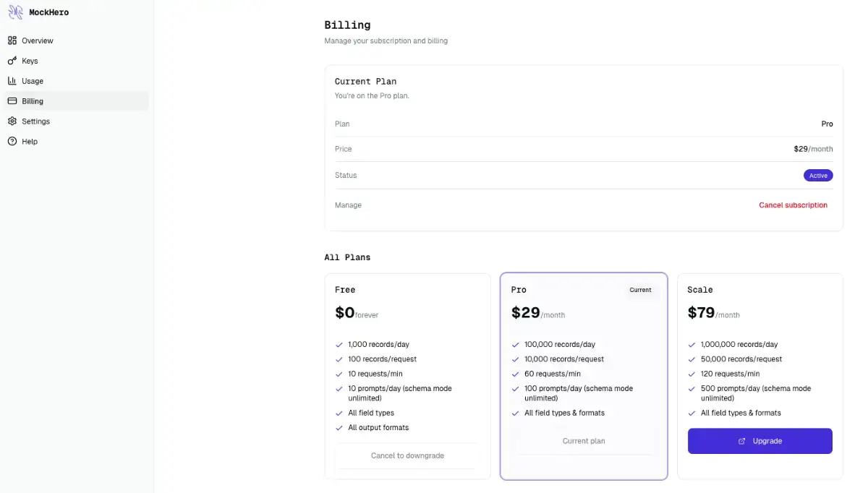This screenshot has width=868, height=493.
Task: Click the MockHero brand name
Action: (49, 12)
